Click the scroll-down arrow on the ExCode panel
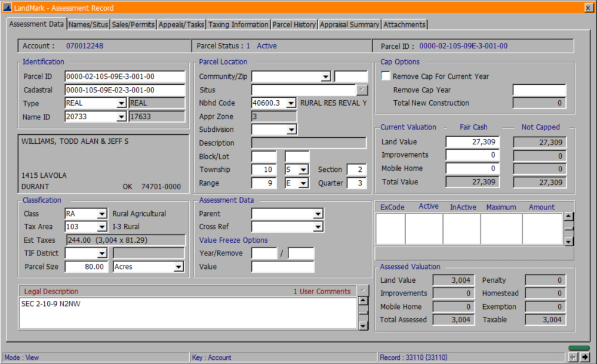This screenshot has width=597, height=364. pyautogui.click(x=568, y=242)
